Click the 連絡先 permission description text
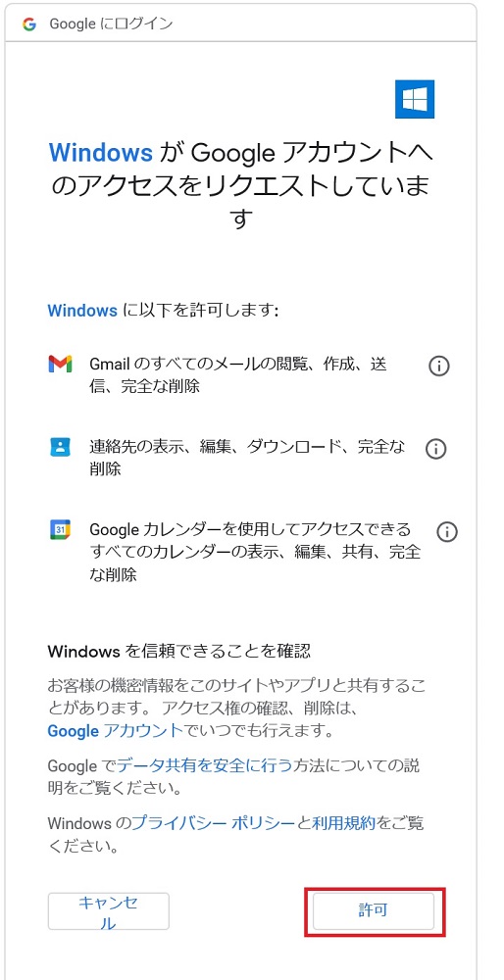 click(247, 458)
